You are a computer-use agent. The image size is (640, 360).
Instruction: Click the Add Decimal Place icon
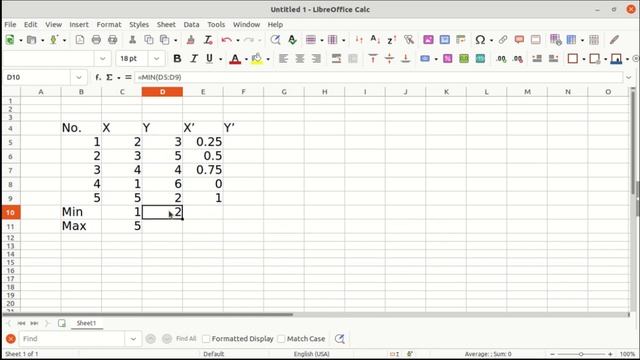pyautogui.click(x=501, y=59)
